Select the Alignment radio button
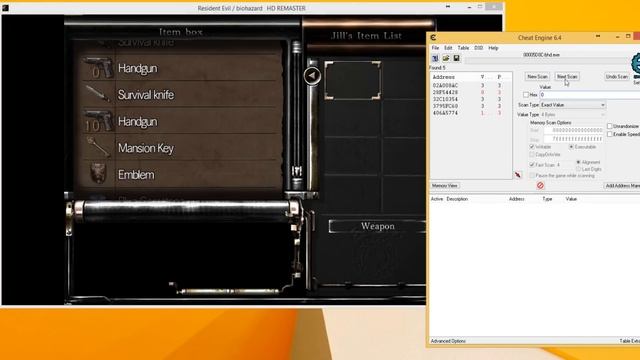 pyautogui.click(x=578, y=162)
